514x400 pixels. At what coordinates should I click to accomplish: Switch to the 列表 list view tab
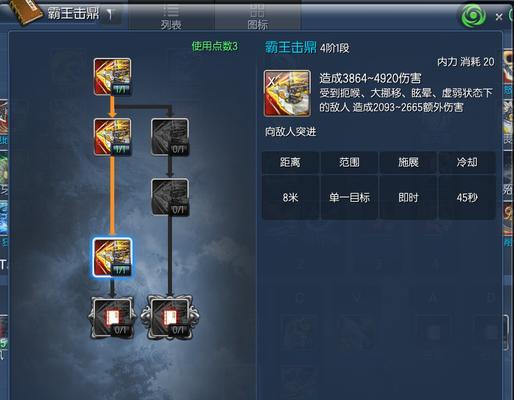tap(171, 16)
